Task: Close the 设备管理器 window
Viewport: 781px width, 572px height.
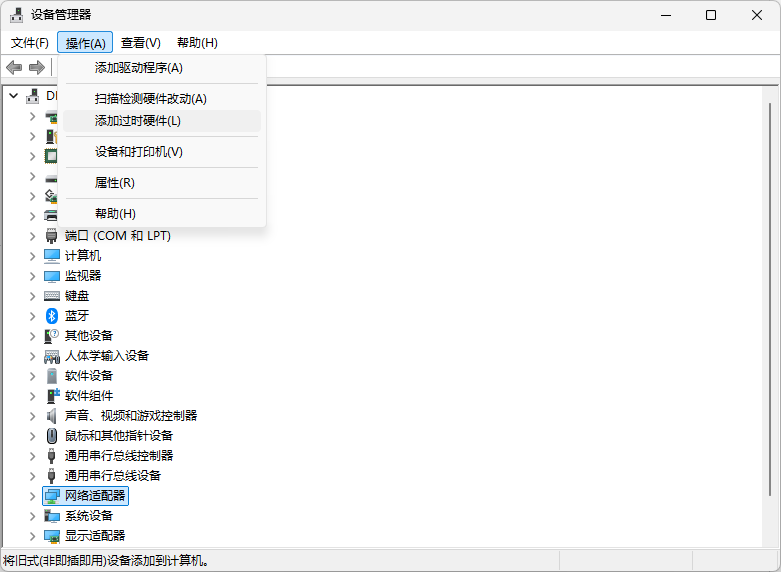Action: pos(757,15)
